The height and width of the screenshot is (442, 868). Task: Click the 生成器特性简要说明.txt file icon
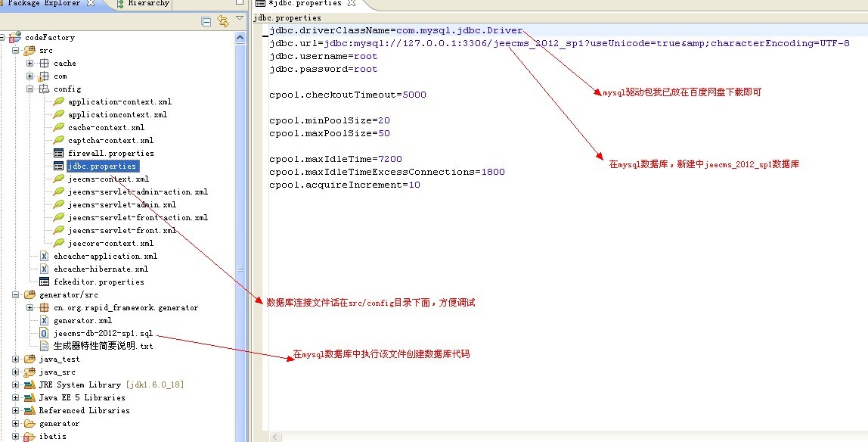[45, 346]
